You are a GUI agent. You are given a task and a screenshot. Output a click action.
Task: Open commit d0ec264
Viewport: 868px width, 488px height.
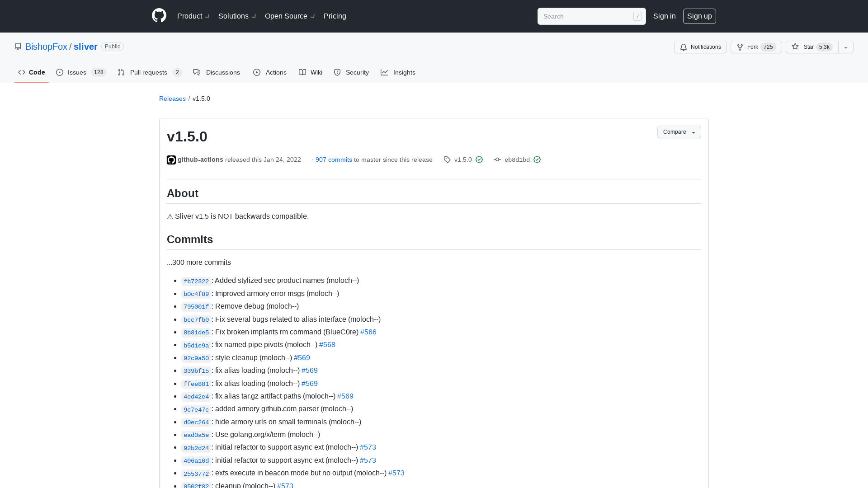point(196,422)
